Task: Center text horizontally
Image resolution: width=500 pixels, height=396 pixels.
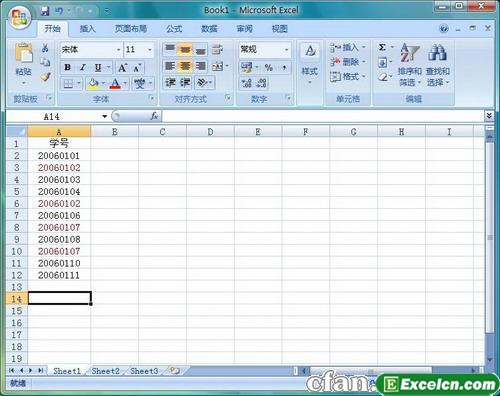Action: (x=185, y=66)
